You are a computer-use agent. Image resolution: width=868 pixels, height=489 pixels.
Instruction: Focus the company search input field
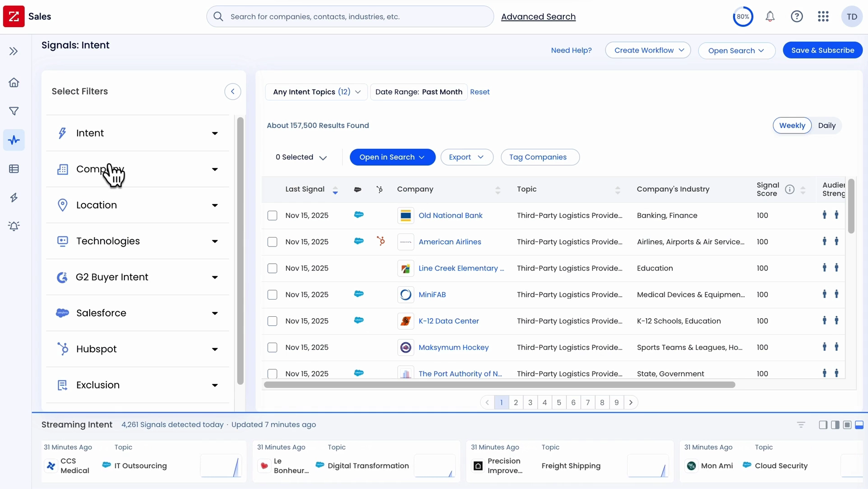click(350, 17)
